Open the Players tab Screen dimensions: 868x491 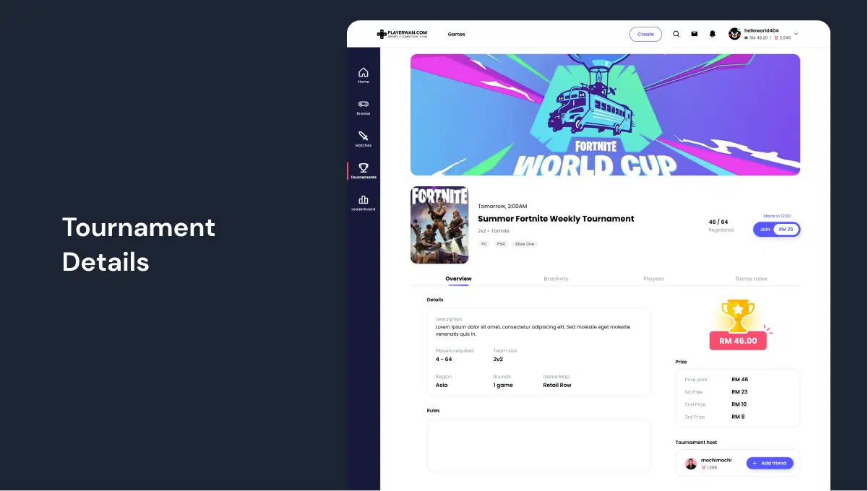(x=653, y=279)
